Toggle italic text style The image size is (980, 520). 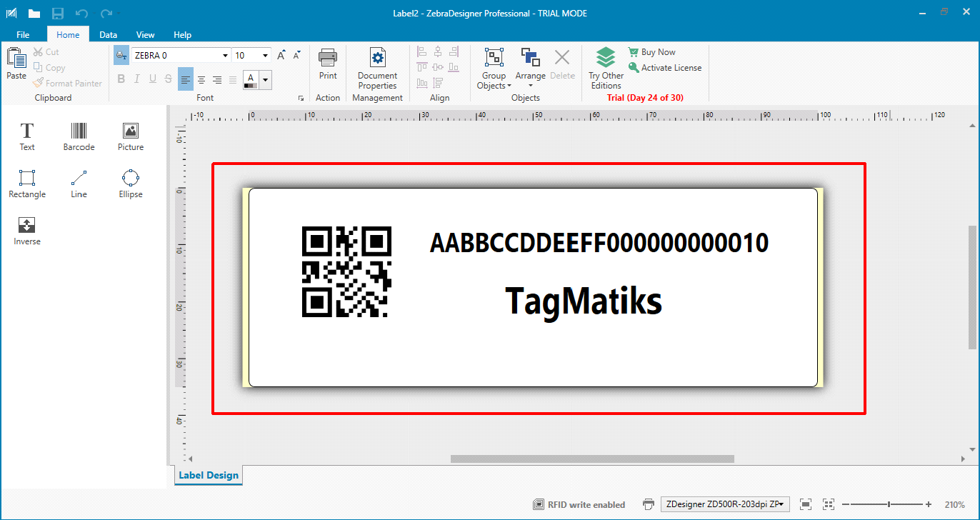(136, 79)
